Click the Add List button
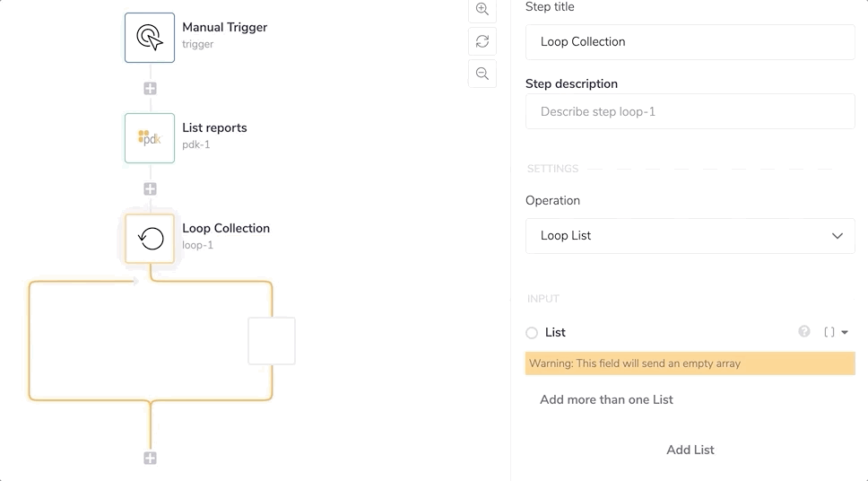This screenshot has height=481, width=868. point(690,450)
